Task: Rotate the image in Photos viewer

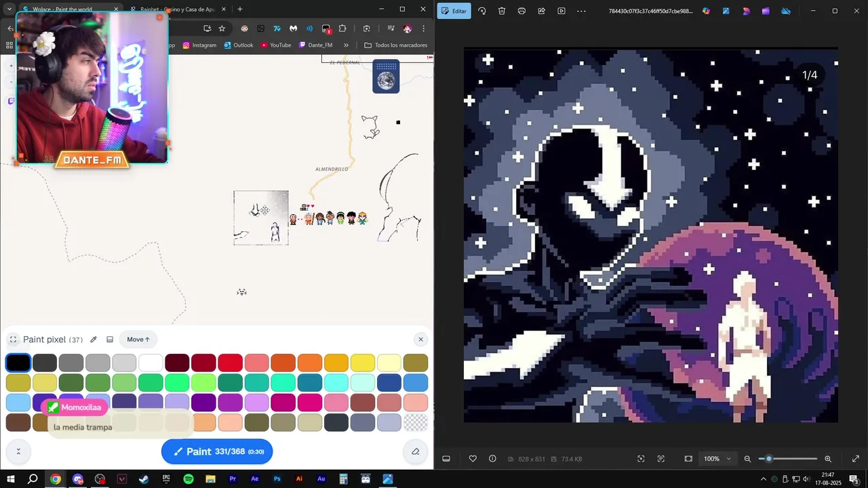Action: click(482, 11)
